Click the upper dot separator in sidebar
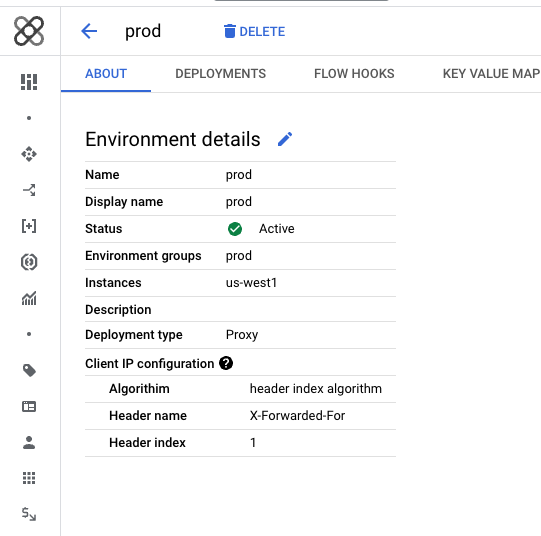 29,118
